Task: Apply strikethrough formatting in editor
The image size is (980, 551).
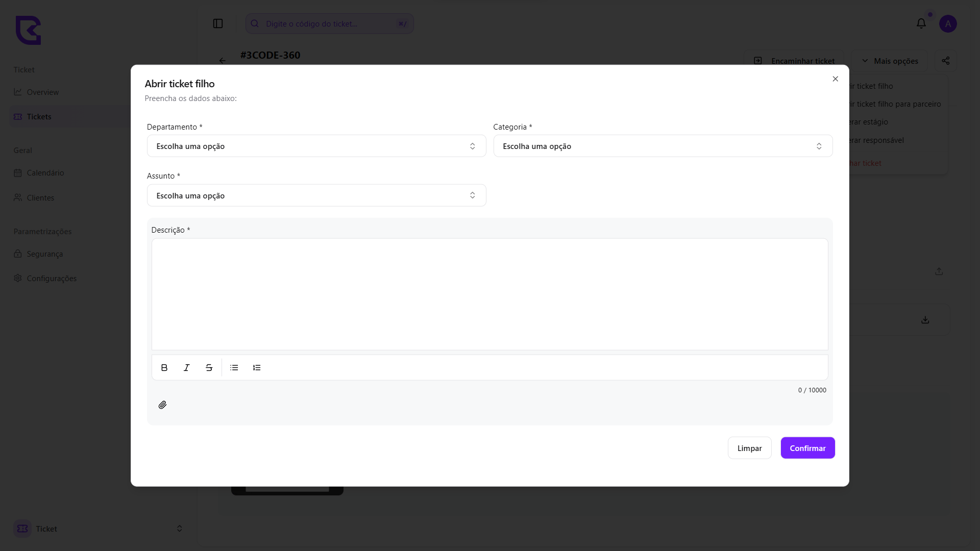Action: tap(209, 367)
